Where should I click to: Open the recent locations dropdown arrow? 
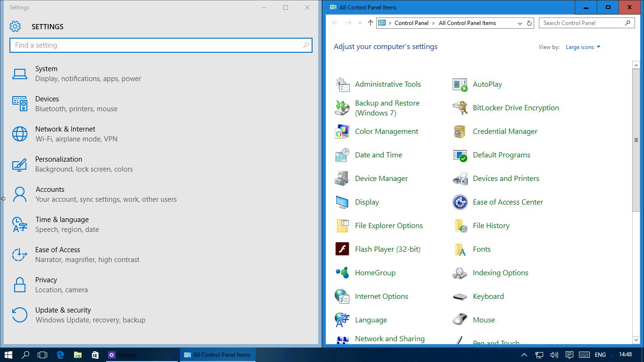(x=360, y=23)
